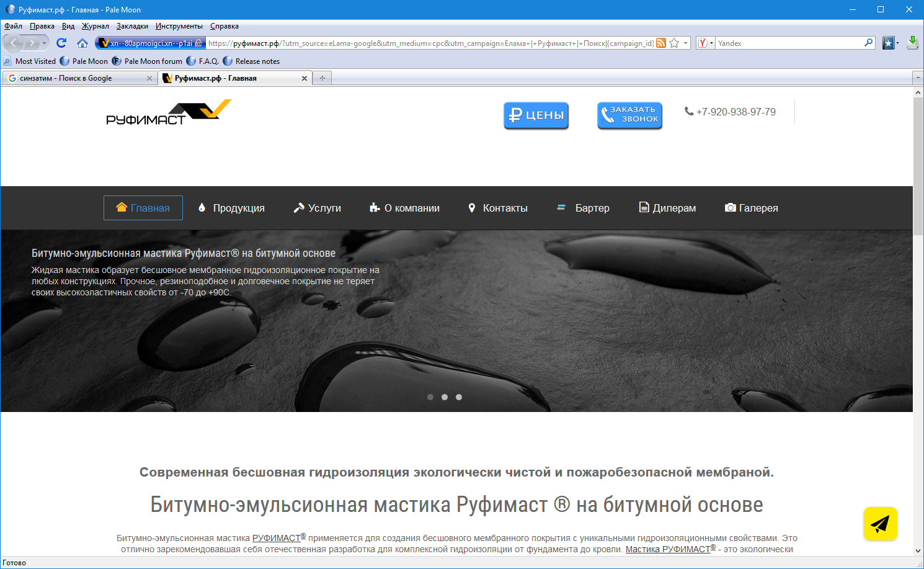Click the vertical scrollbar thumb
The width and height of the screenshot is (924, 569).
coord(918,166)
